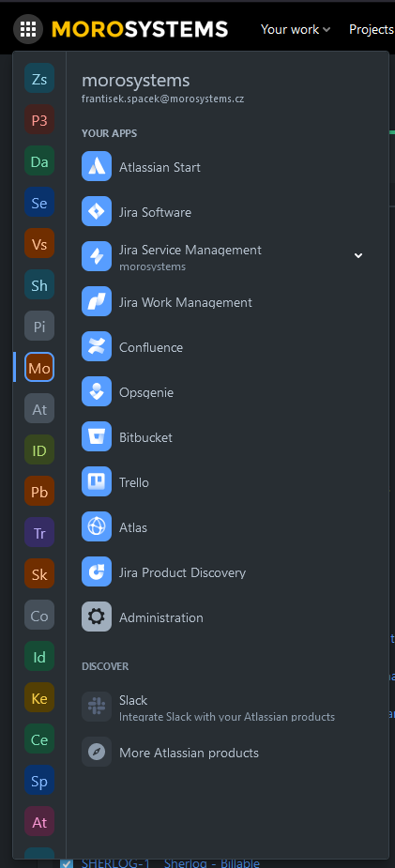395x868 pixels.
Task: Switch to the P3 site tile
Action: click(39, 120)
